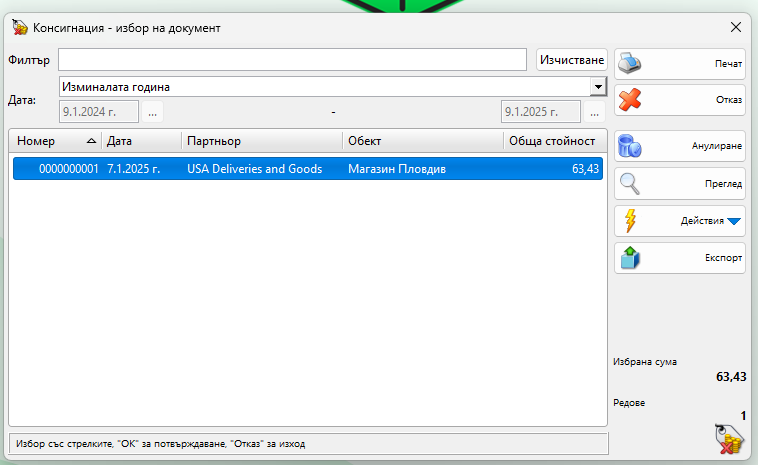This screenshot has width=758, height=465.
Task: Expand the Действия blue arrow menu
Action: pyautogui.click(x=734, y=221)
